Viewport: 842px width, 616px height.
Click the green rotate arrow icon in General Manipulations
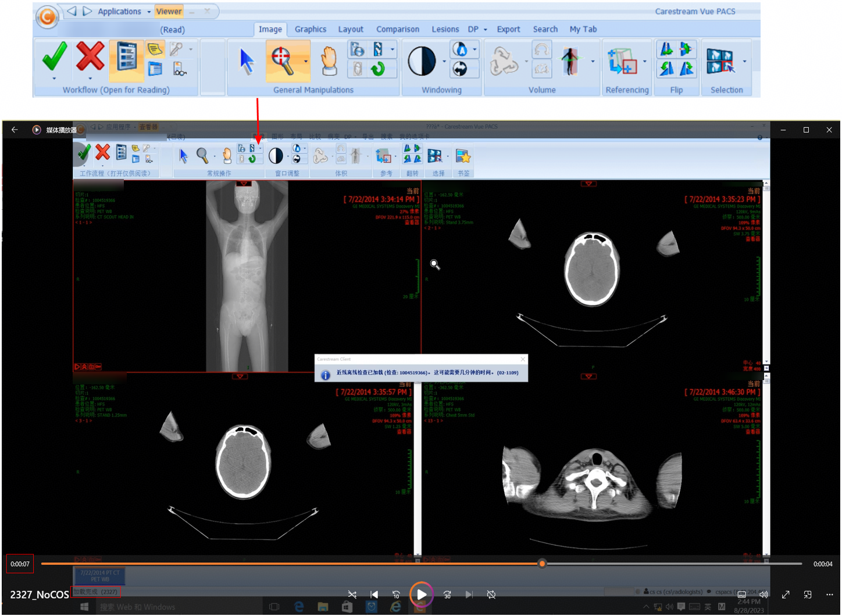378,69
